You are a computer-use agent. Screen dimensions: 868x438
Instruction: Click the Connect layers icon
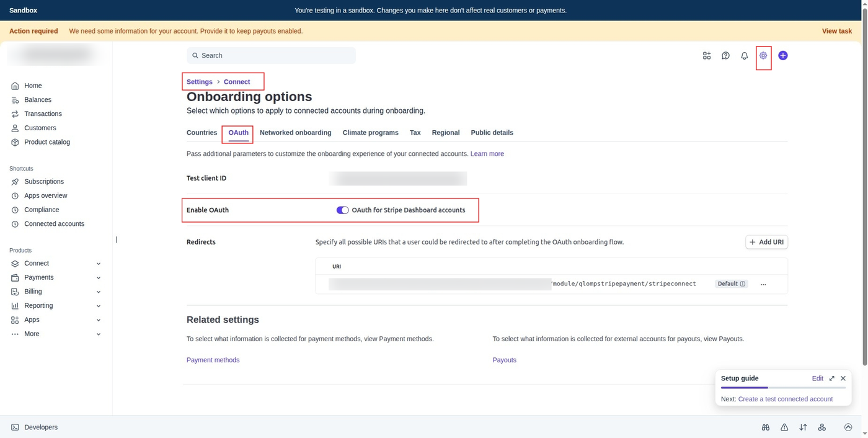[15, 264]
